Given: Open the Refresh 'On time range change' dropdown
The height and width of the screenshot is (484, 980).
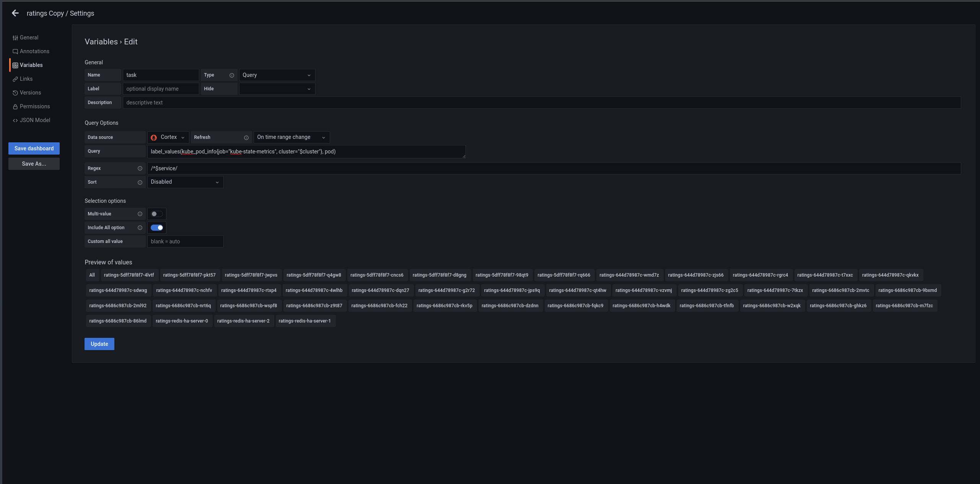Looking at the screenshot, I should tap(291, 137).
